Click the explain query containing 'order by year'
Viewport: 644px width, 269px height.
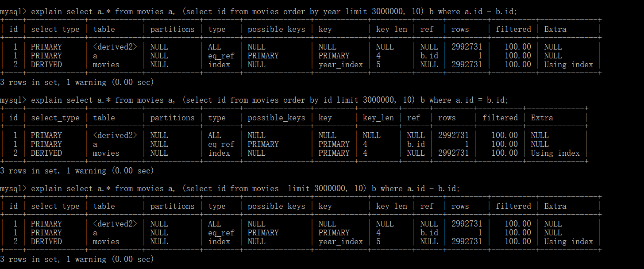[274, 12]
